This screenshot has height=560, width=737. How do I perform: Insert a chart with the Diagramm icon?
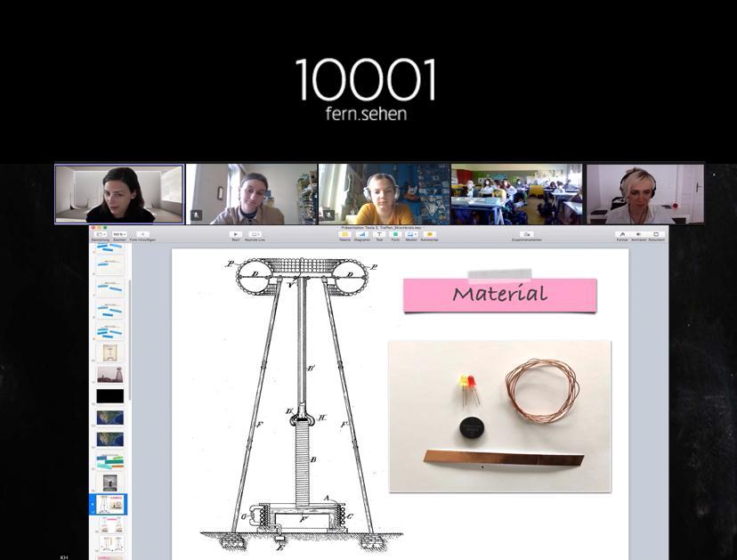click(x=362, y=234)
